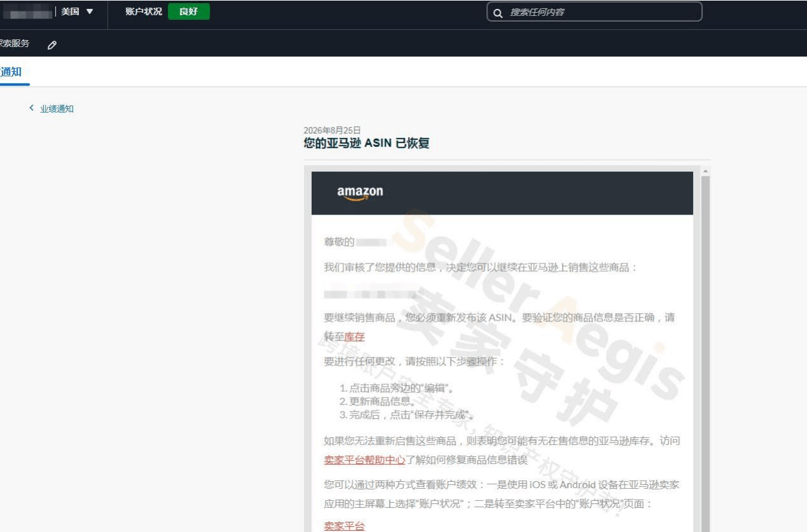
Task: Open the 美国 marketplace dropdown
Action: click(x=77, y=11)
